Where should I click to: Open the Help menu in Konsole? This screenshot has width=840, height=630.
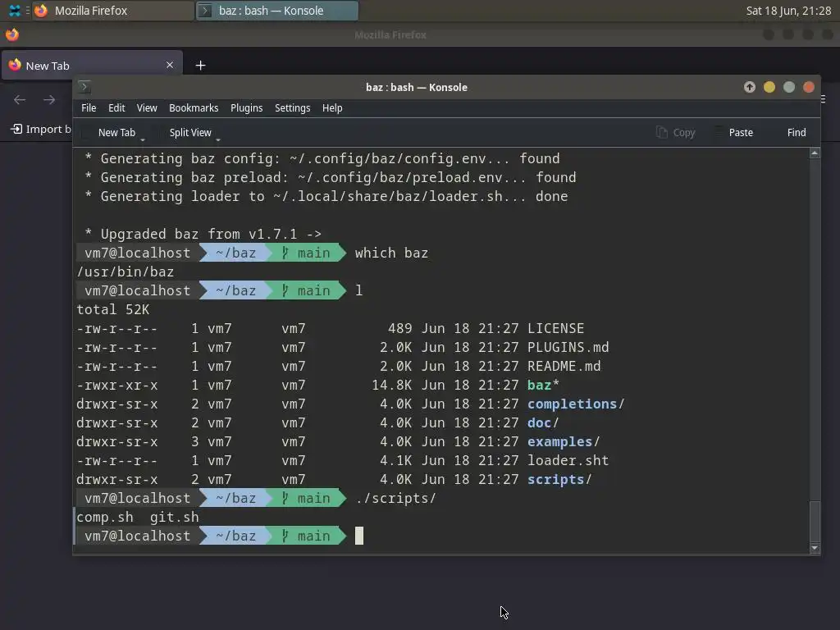[x=332, y=108]
